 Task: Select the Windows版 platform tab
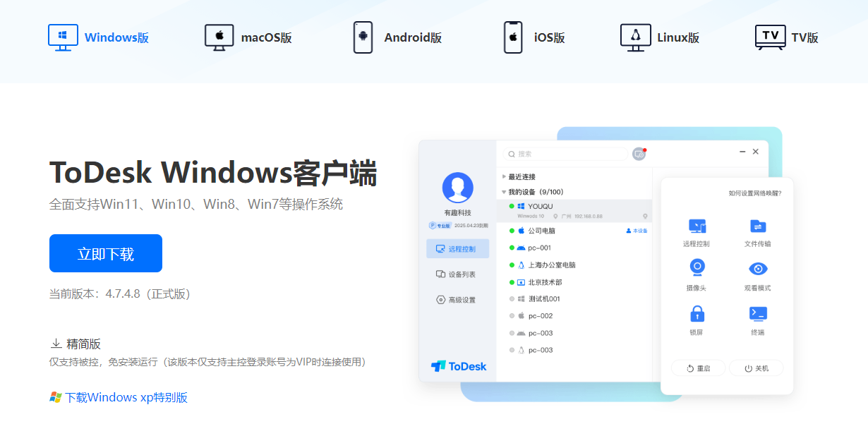(x=98, y=37)
